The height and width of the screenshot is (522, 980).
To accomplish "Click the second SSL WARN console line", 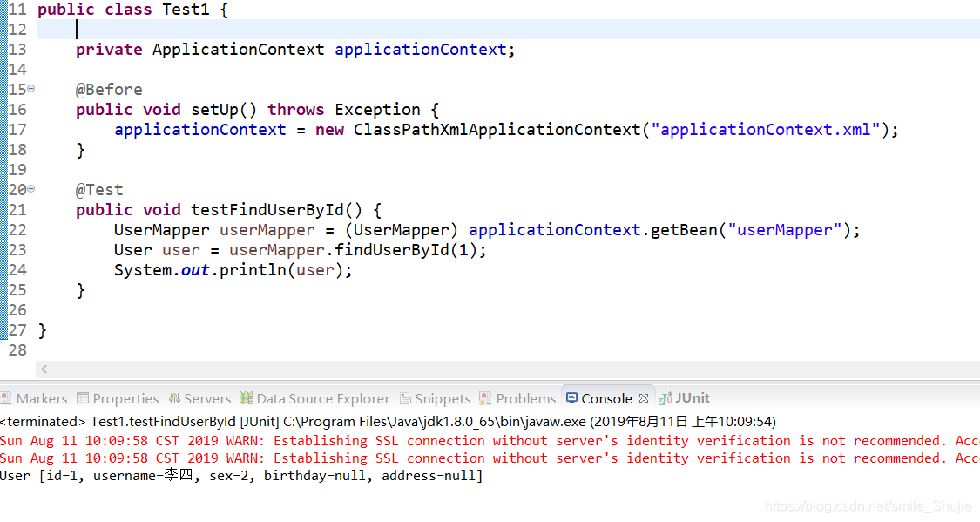I will [490, 458].
